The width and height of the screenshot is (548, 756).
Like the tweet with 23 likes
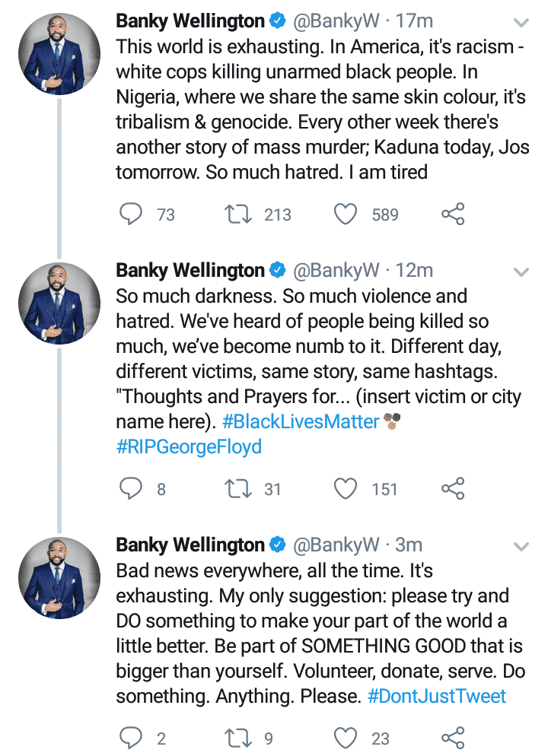pos(346,737)
